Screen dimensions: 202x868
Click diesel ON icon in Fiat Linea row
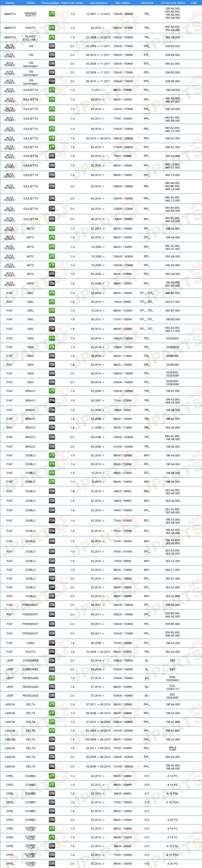pyautogui.click(x=52, y=643)
